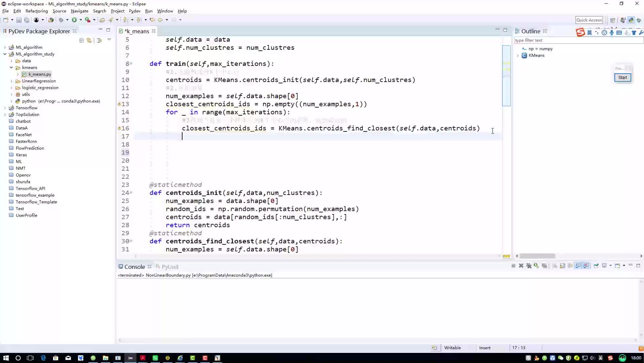This screenshot has width=644, height=363.
Task: Open the Source menu
Action: click(x=59, y=11)
